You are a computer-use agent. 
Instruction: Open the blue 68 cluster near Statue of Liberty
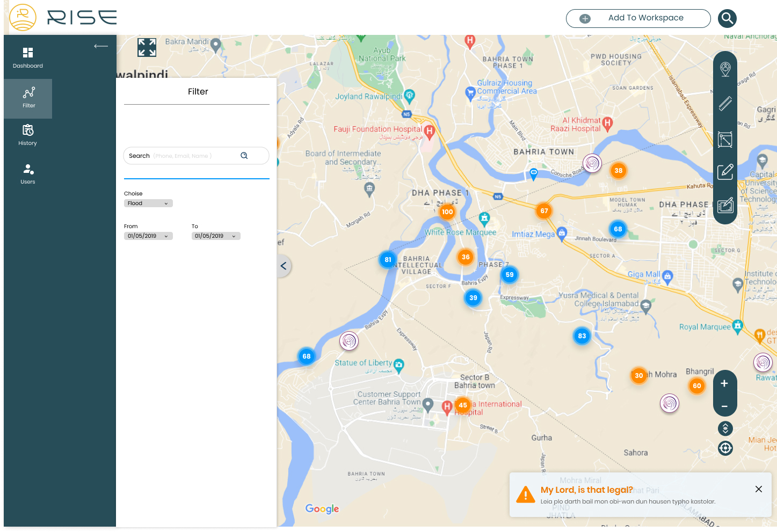pos(307,356)
